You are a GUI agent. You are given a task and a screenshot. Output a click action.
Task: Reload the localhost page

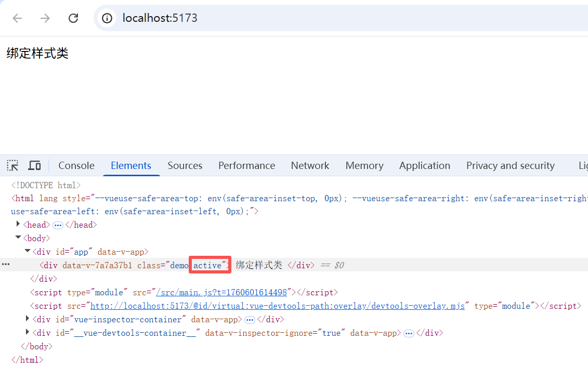pos(73,18)
